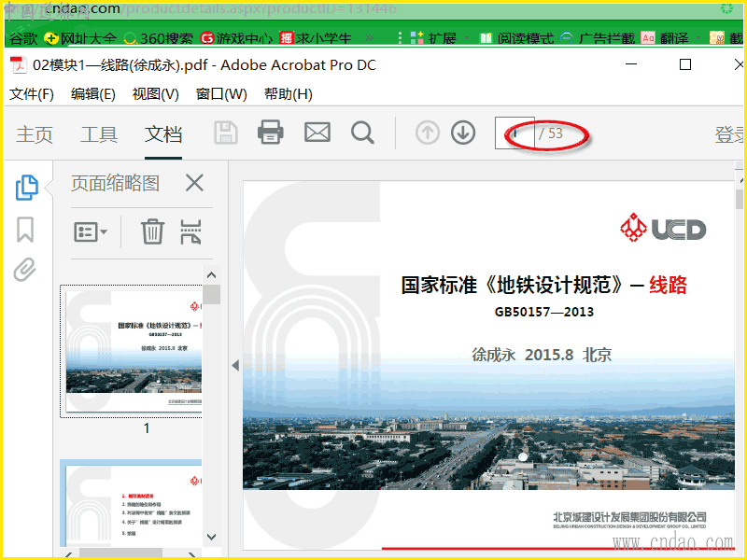Click the thumbnail panel horizontal scrollbar
The height and width of the screenshot is (560, 747).
click(120, 552)
